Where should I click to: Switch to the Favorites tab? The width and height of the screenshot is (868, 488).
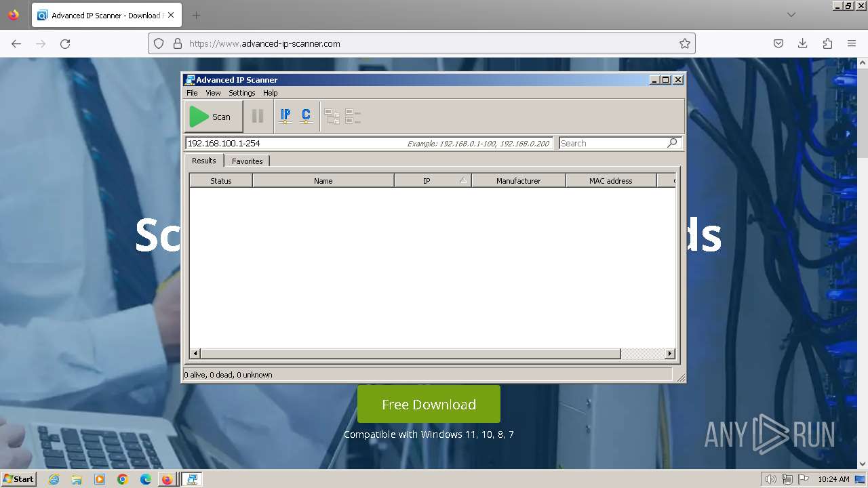247,161
